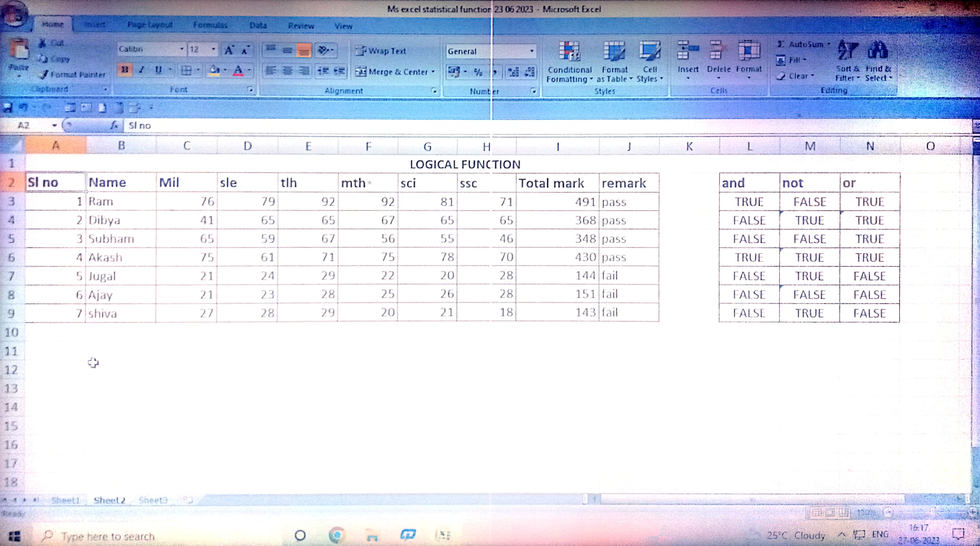Click the Fill Color bucket swatch
Screen dimensions: 980x546
click(x=214, y=70)
